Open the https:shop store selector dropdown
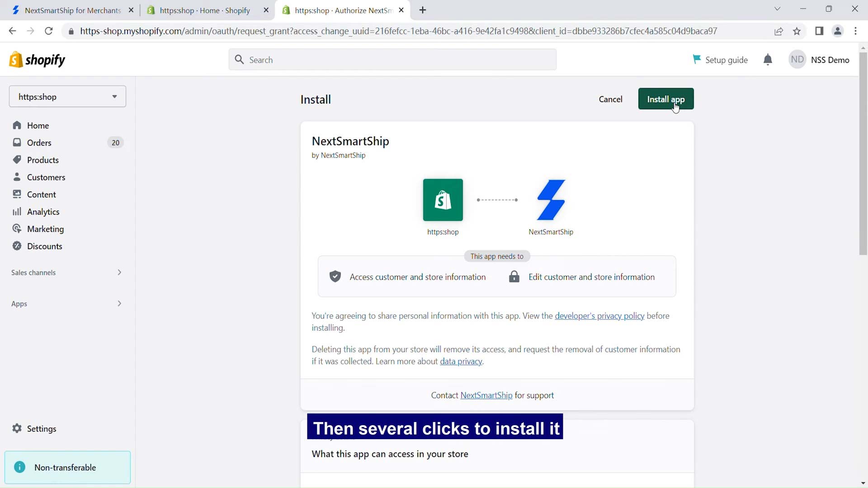Viewport: 868px width, 488px height. click(67, 97)
